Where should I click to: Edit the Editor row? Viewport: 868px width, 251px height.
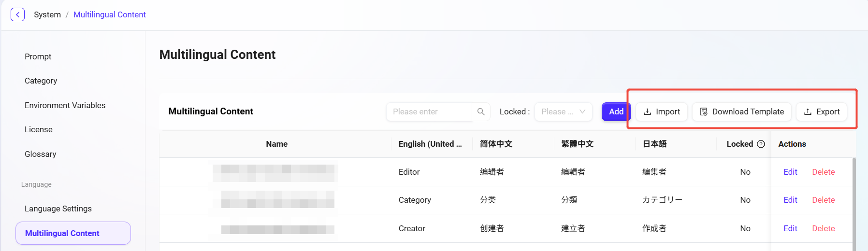click(790, 172)
